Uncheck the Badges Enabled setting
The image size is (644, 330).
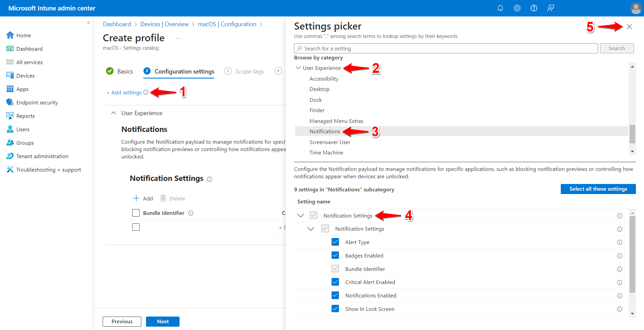335,255
